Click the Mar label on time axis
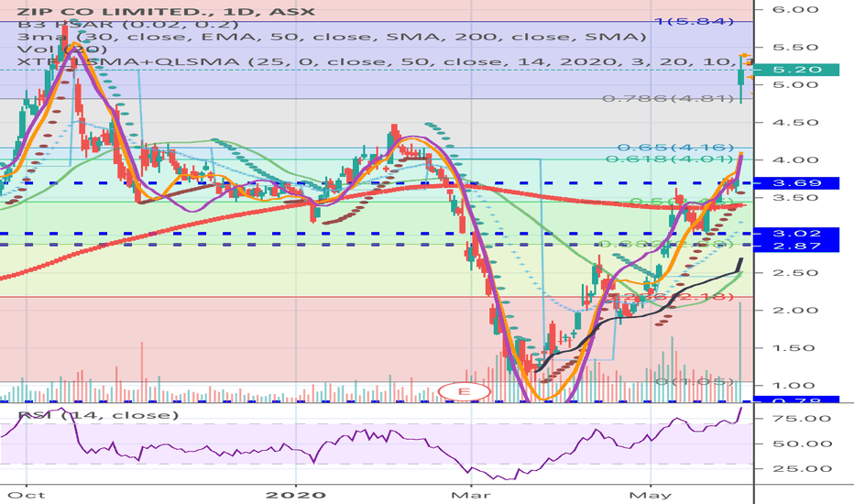 471,495
